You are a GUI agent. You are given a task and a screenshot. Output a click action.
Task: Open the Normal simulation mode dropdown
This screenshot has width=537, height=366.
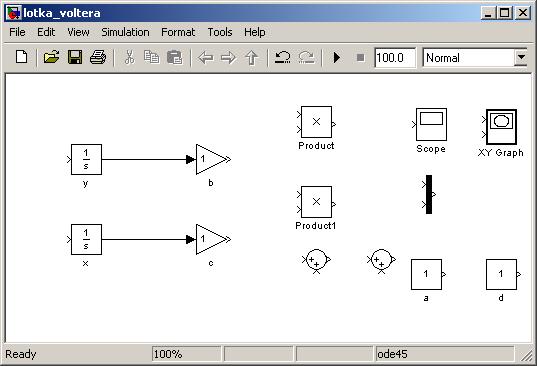click(x=521, y=58)
